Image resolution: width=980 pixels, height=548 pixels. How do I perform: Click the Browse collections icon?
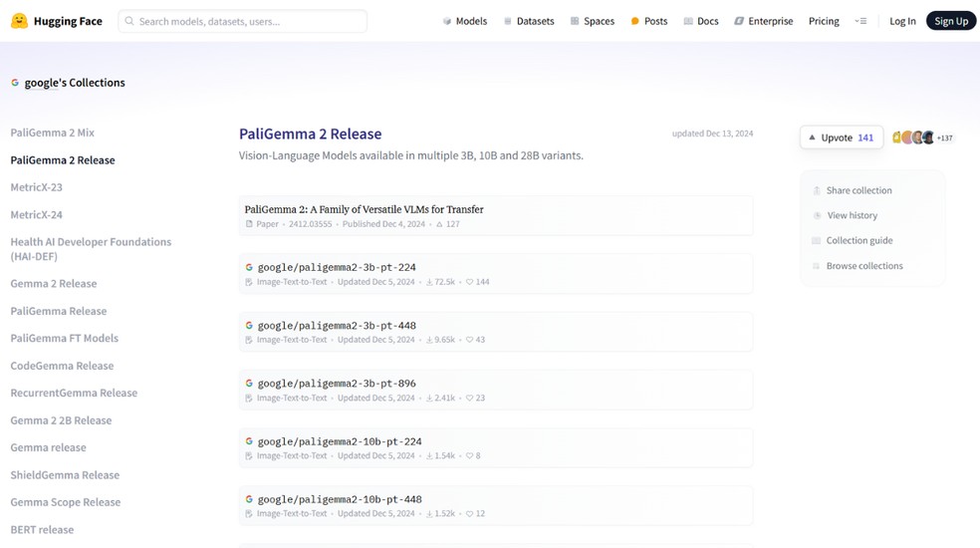817,266
